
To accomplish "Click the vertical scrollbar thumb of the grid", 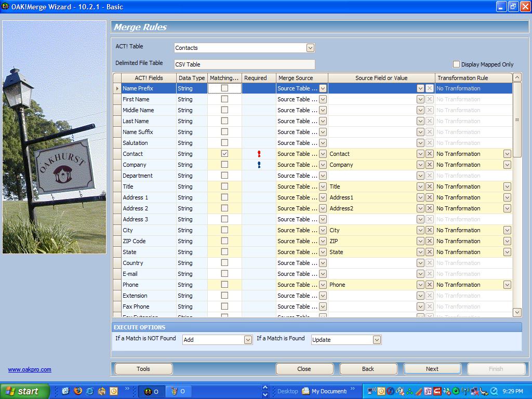I will (x=517, y=120).
